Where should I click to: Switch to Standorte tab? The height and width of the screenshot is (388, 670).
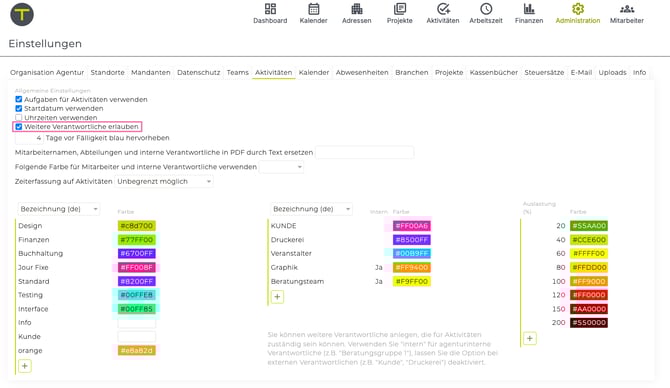pyautogui.click(x=108, y=73)
